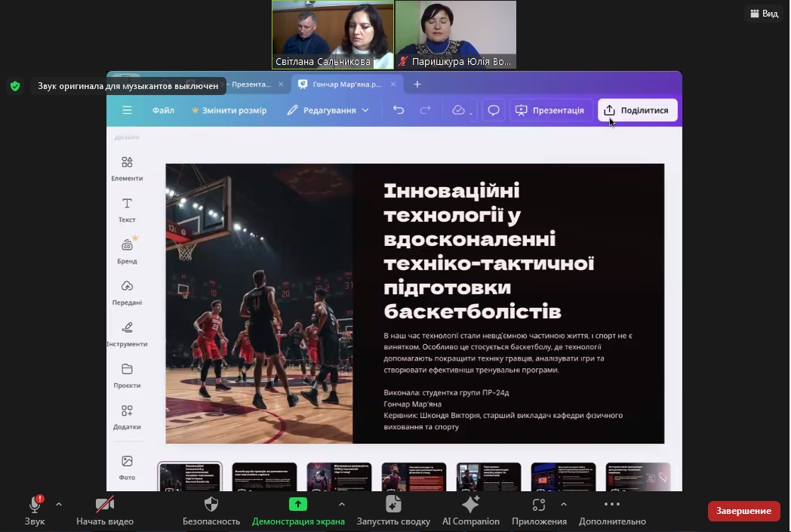Viewport: 791px width, 532px height.
Task: Open the Передані uploads panel
Action: point(127,293)
